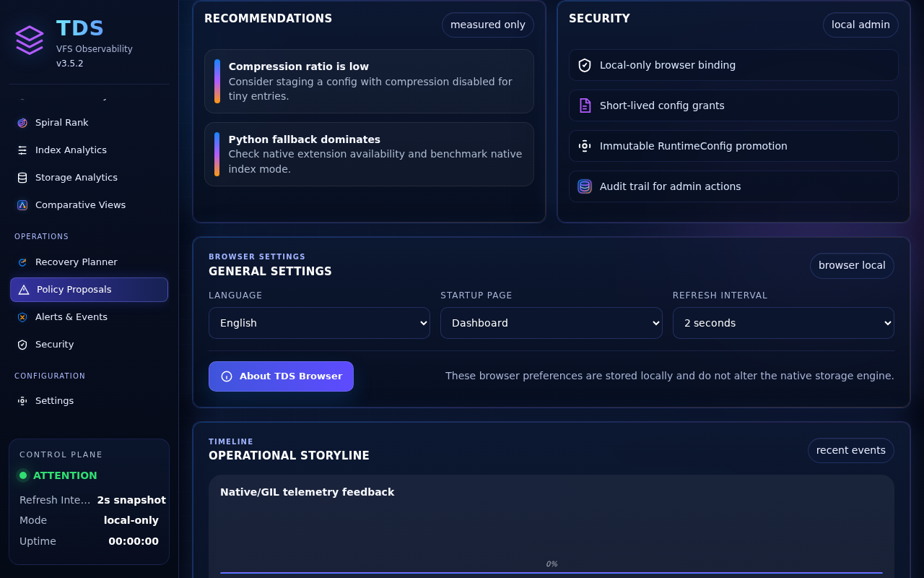Click the Recovery Planner icon
Screen dimensions: 924x578
(x=22, y=262)
